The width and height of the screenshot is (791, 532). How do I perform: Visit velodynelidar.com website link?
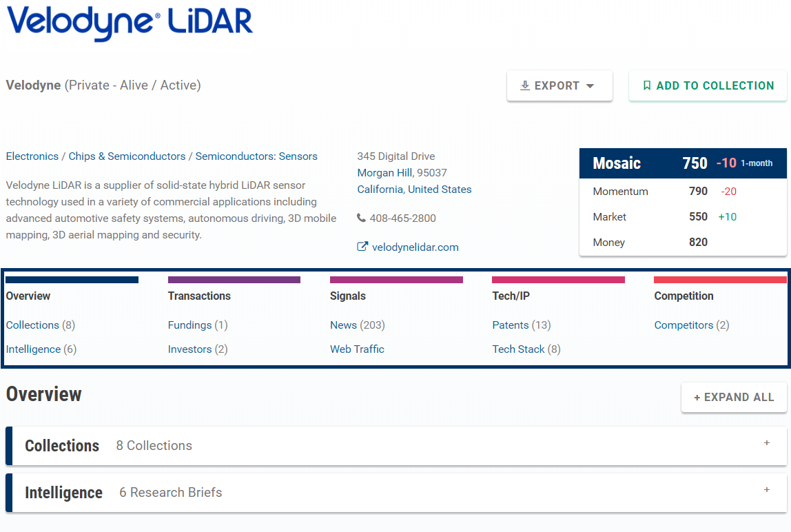[415, 247]
